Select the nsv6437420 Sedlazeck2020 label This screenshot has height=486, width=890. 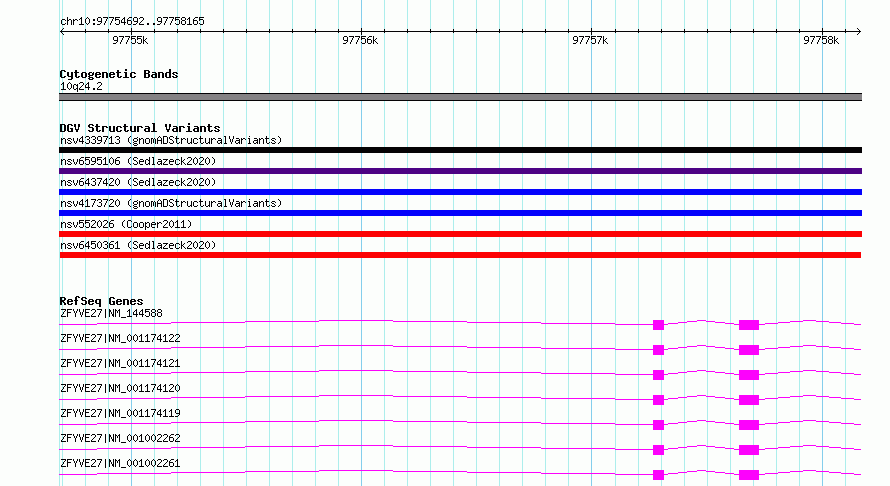pyautogui.click(x=138, y=182)
